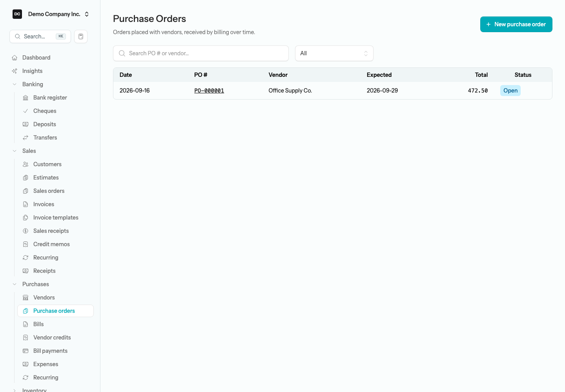Click the Transfers arrows icon
Screen dimensions: 565x392
pos(26,138)
